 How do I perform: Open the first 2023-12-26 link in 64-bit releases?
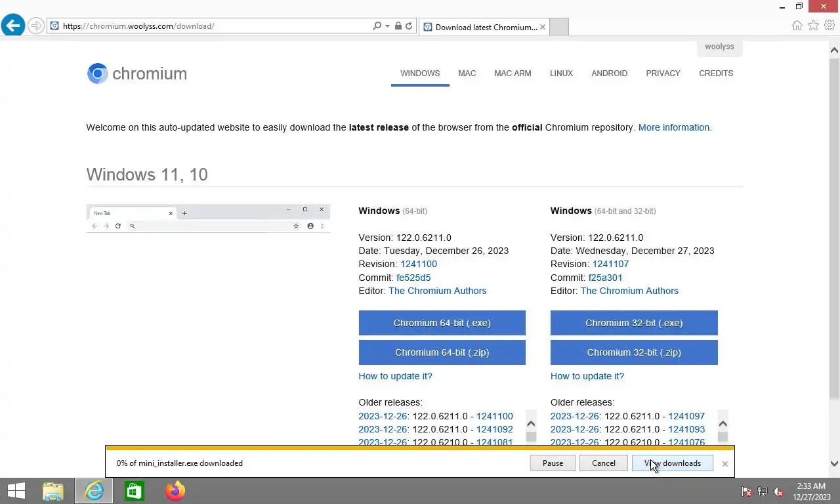click(383, 416)
